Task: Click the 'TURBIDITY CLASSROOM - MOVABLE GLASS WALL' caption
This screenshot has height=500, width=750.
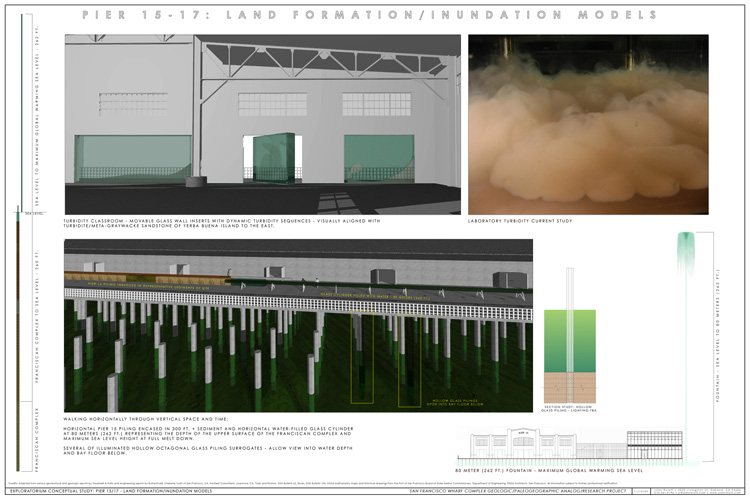Action: coord(221,223)
